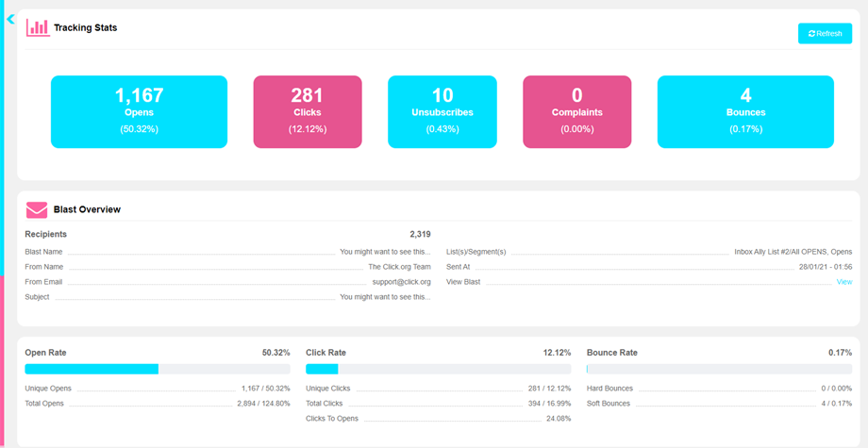
Task: Click the Unique Opens row value
Action: [x=265, y=389]
